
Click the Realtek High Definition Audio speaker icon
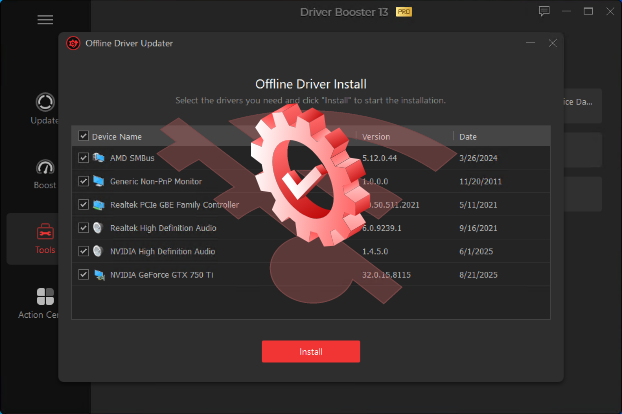(x=99, y=228)
